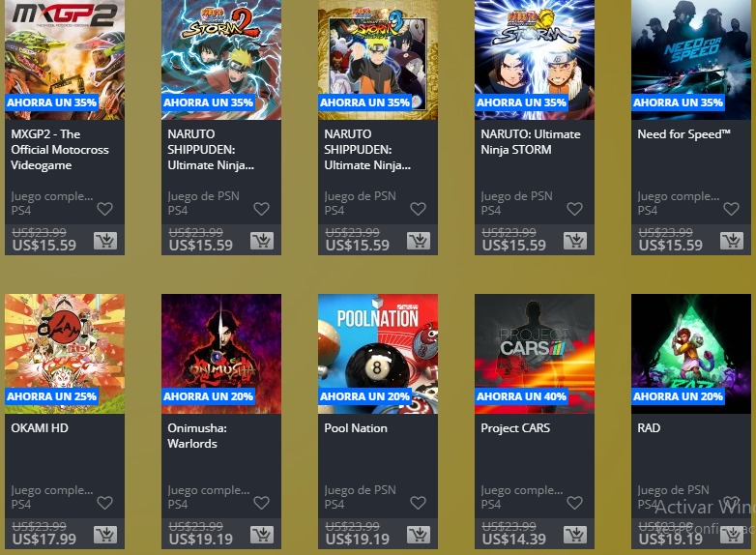The height and width of the screenshot is (555, 756).
Task: Open the OKAMI HD cover thumbnail
Action: [x=65, y=354]
